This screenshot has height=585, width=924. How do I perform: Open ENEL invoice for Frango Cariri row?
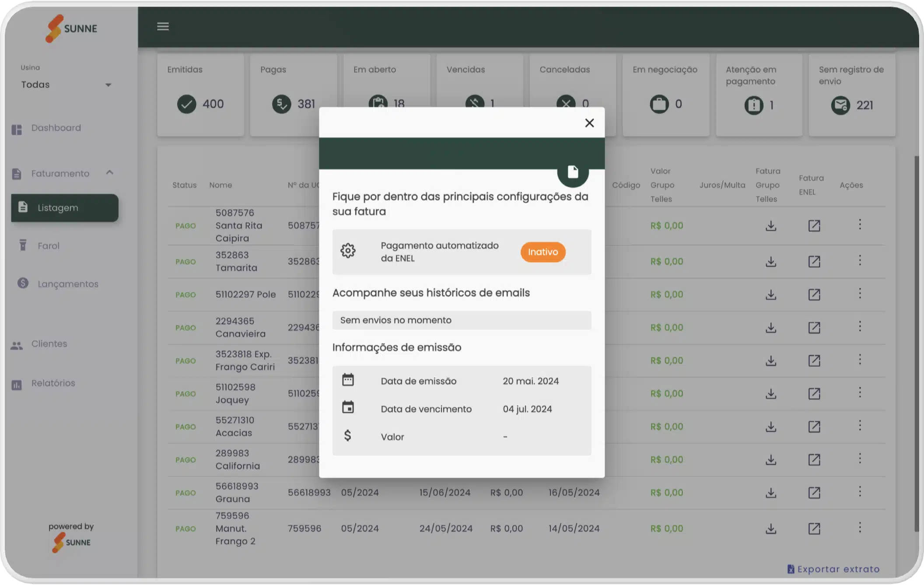[x=814, y=361]
